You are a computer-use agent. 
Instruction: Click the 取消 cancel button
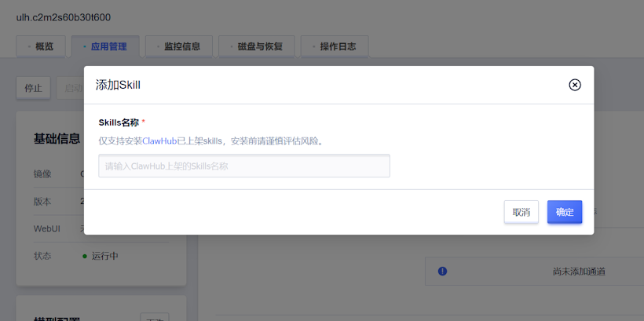coord(521,212)
